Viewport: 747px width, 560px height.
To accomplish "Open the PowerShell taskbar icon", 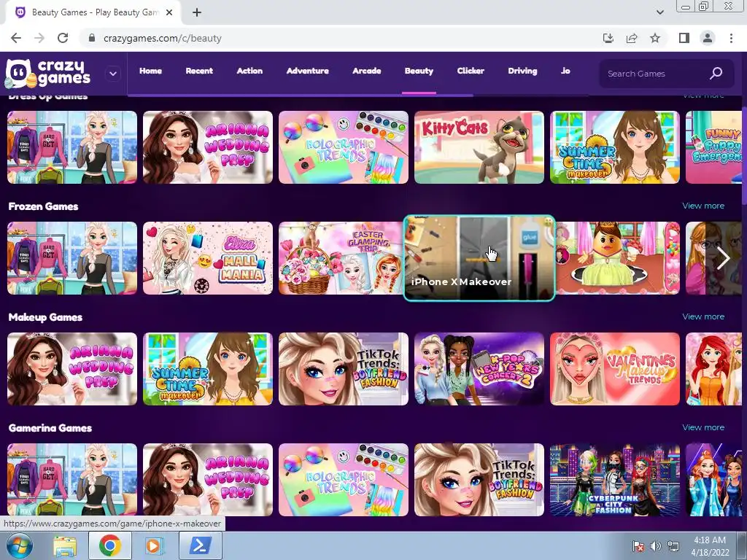I will click(x=200, y=545).
